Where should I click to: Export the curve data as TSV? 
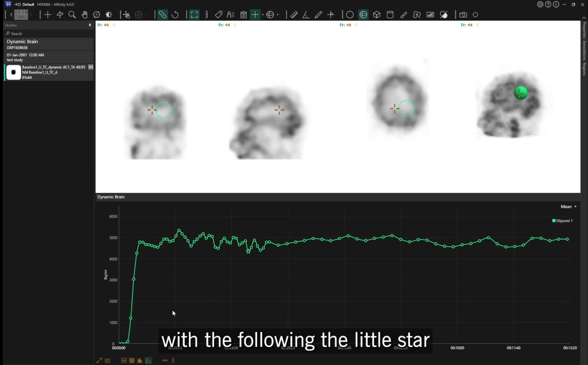[x=124, y=360]
